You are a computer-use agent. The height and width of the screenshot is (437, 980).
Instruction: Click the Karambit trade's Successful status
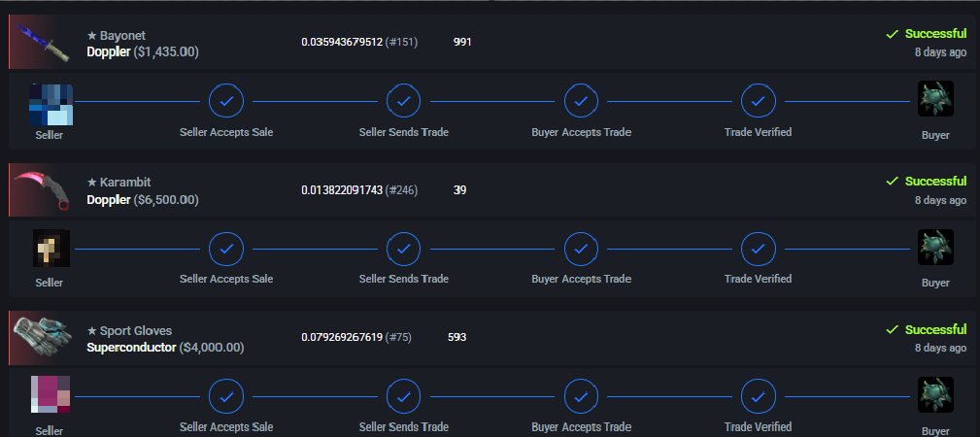(x=927, y=182)
